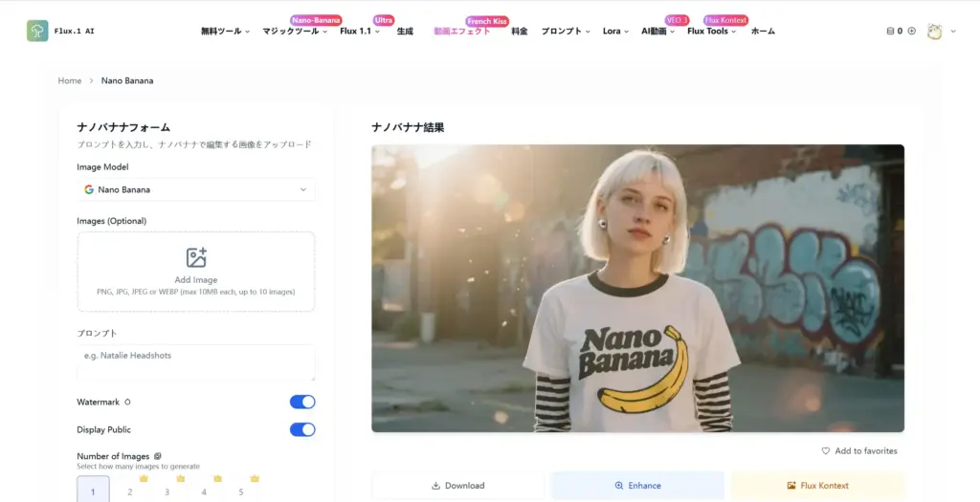Click the Flux.1 AI brand text
Viewport: 980px width, 502px height.
click(x=75, y=32)
